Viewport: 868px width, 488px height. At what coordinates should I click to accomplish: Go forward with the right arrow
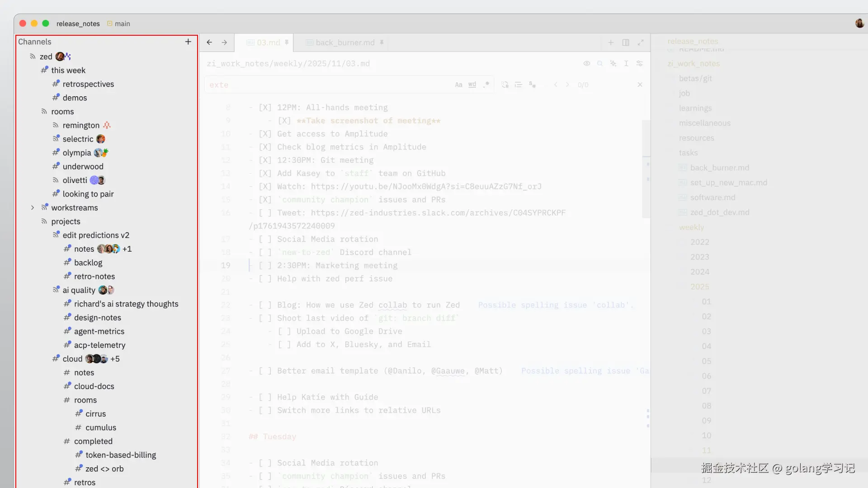pos(224,42)
